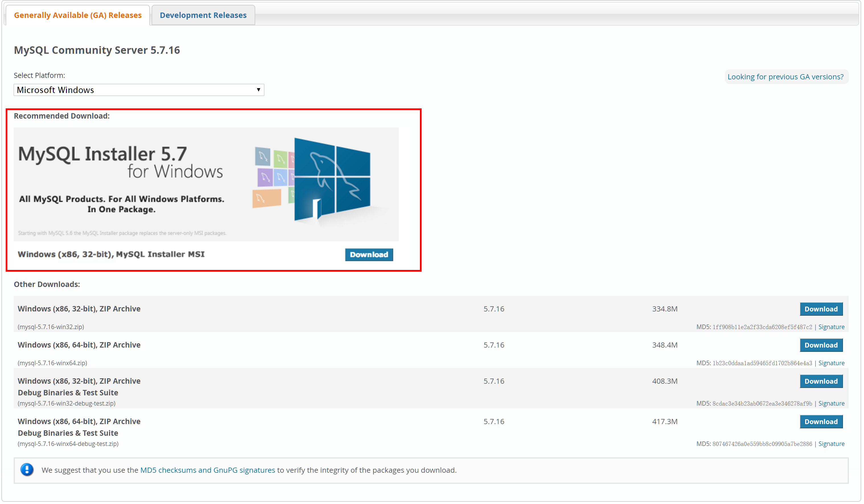Click Download button for 64-bit Debug Binaries Test Suite
864x504 pixels.
[822, 422]
